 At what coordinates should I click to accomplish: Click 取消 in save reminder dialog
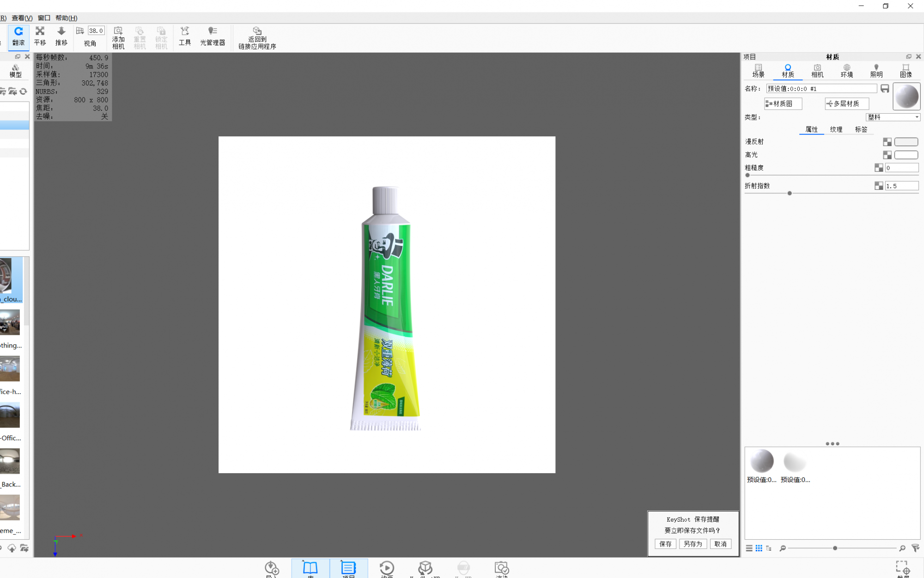tap(720, 544)
